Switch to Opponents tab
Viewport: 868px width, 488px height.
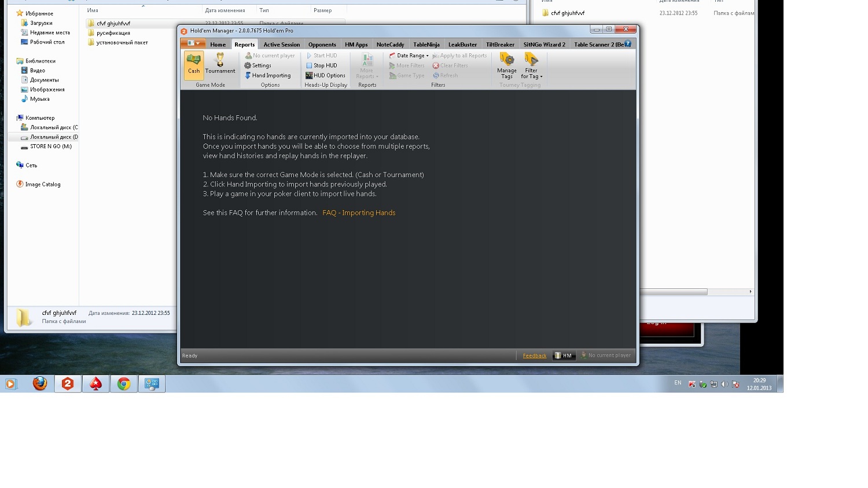[x=322, y=45]
